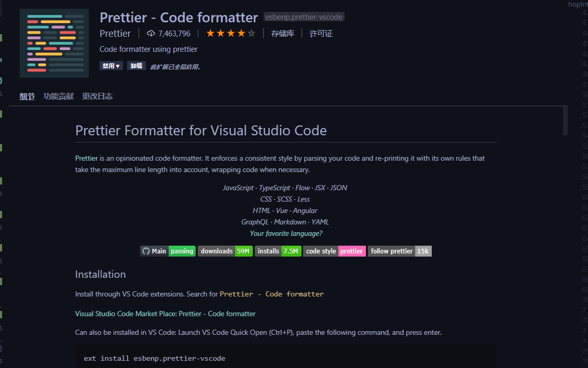The image size is (588, 368).
Task: Open Visual Studio Code Market Place link
Action: pyautogui.click(x=165, y=314)
